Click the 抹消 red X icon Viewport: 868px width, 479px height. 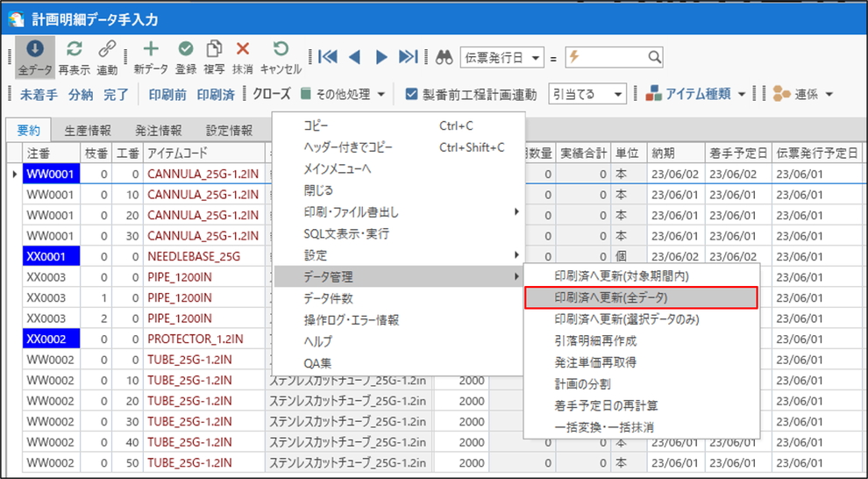[x=243, y=49]
